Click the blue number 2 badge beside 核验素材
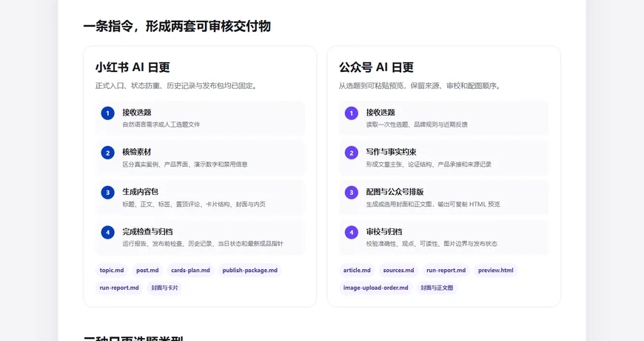644x341 pixels. click(x=107, y=153)
